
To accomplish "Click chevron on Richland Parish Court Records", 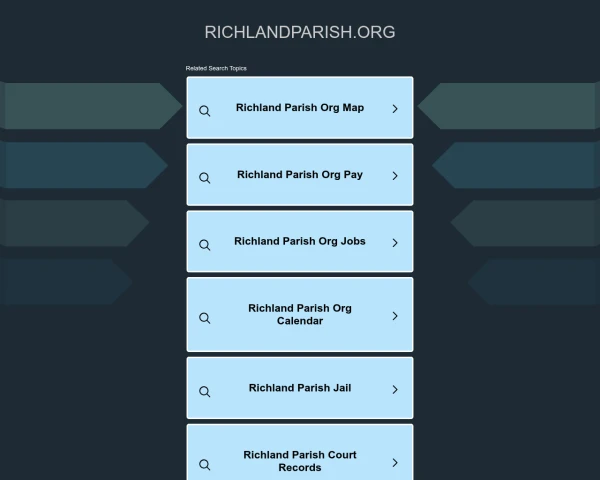I will point(395,463).
